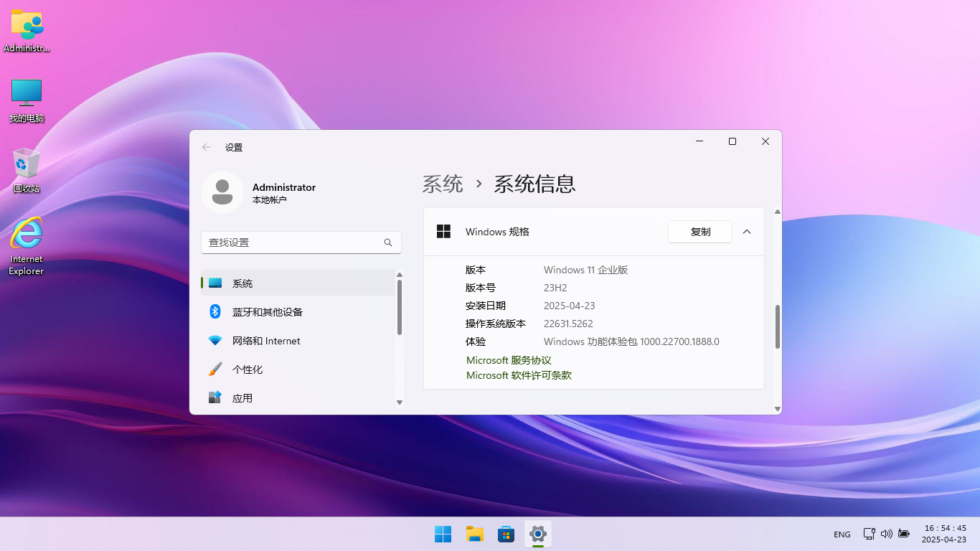980x551 pixels.
Task: Click the Administrator profile avatar
Action: (222, 192)
